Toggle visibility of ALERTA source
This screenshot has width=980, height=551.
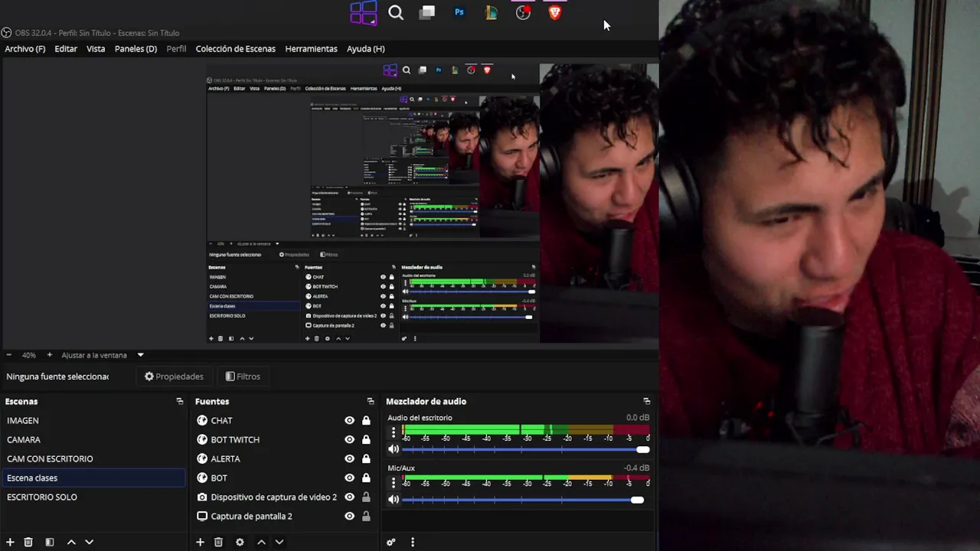pos(349,458)
